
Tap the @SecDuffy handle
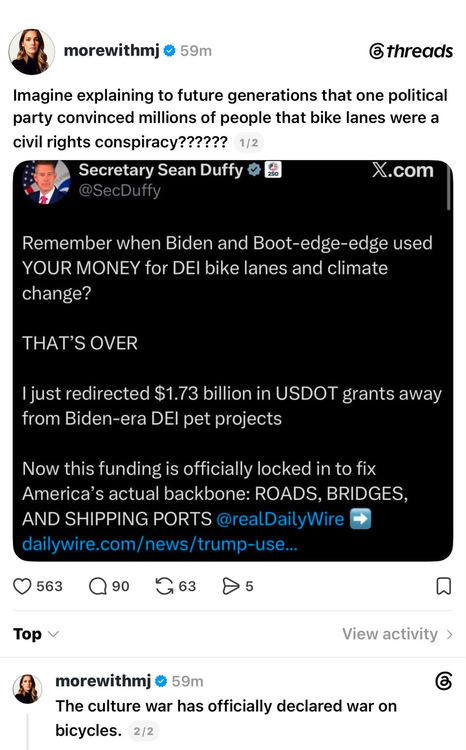tap(120, 190)
